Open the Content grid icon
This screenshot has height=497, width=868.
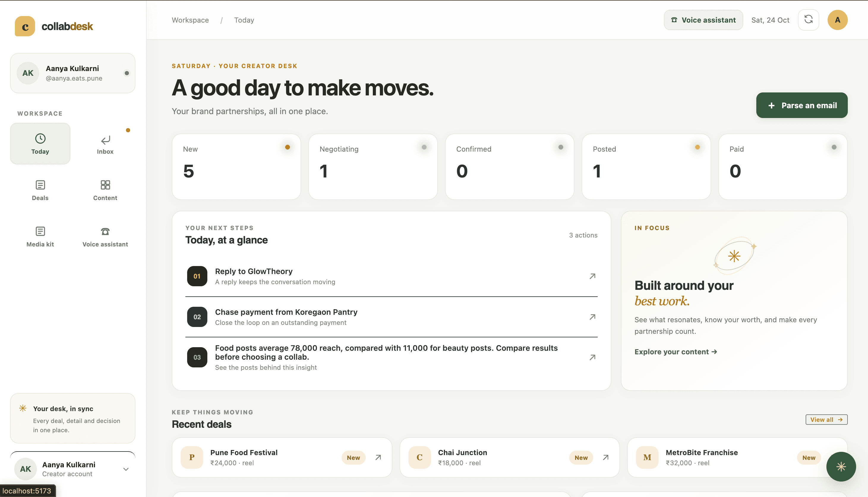pos(105,185)
